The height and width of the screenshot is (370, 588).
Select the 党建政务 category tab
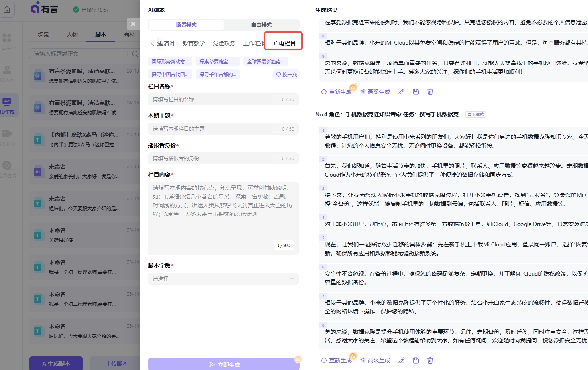[224, 43]
